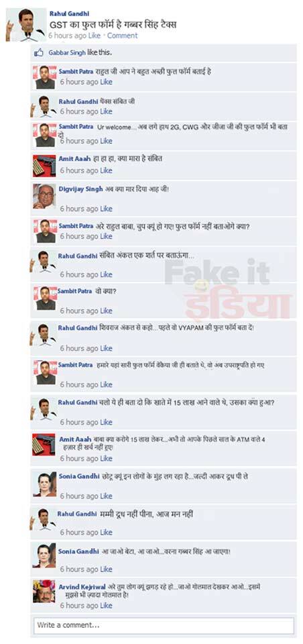Click the first Amit Aaah gun avatar
303x644 pixels.
(x=44, y=166)
